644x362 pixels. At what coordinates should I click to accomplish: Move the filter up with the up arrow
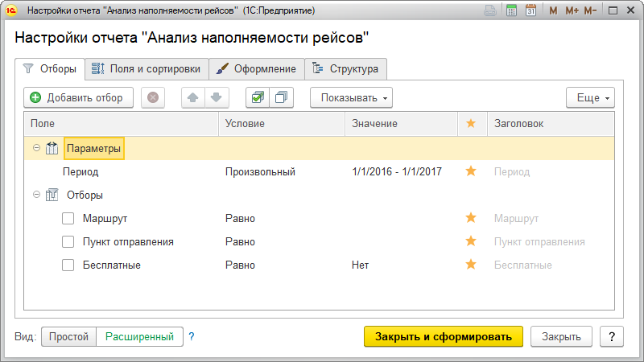(x=193, y=98)
